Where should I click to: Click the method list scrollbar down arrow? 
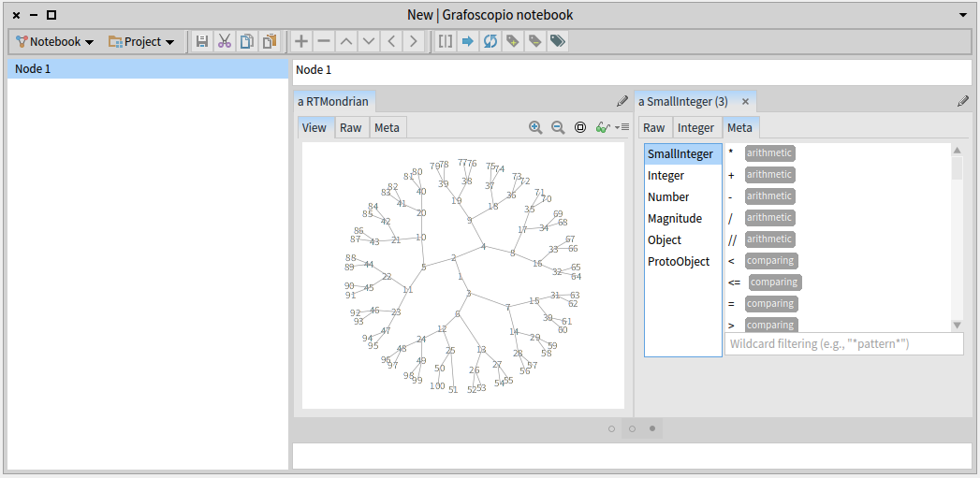pos(957,325)
